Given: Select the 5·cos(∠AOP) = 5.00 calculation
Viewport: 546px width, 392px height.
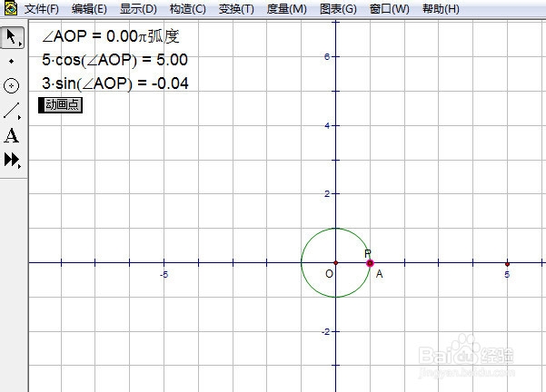Looking at the screenshot, I should pyautogui.click(x=114, y=60).
